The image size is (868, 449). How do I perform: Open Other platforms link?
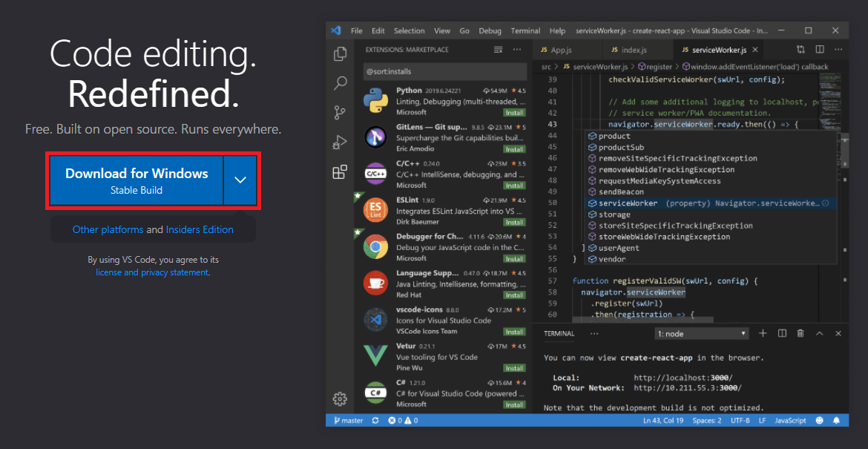108,229
